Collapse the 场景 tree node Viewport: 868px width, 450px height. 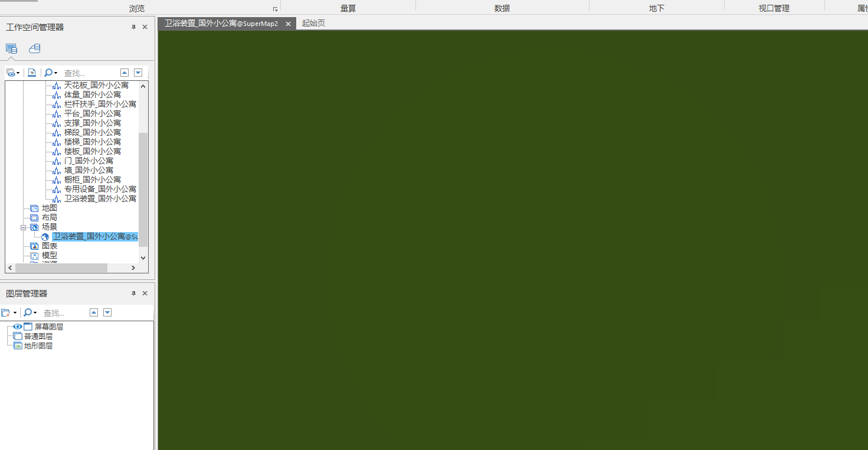(x=24, y=227)
